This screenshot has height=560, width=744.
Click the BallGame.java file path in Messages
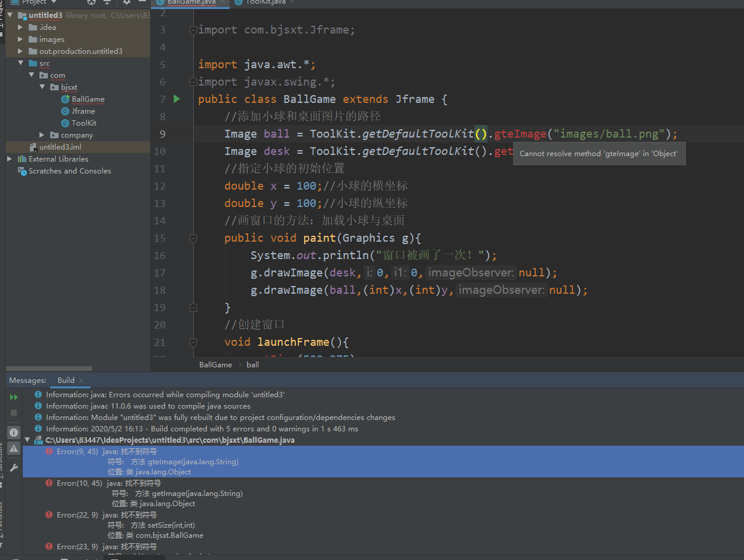coord(170,440)
